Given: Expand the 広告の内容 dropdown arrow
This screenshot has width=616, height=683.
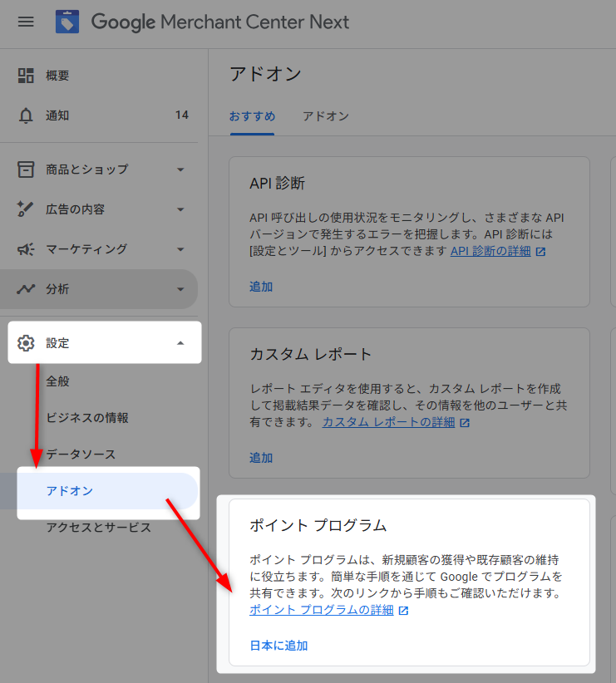Looking at the screenshot, I should coord(180,209).
